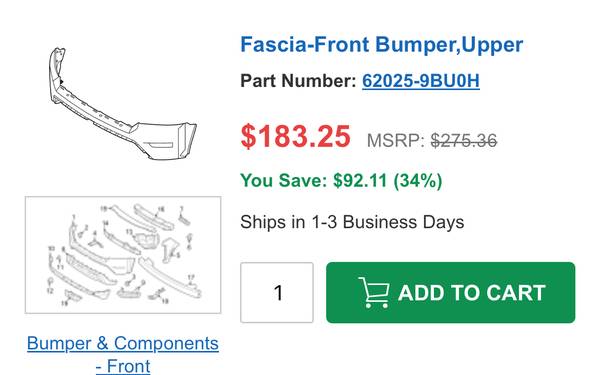
Task: Click part label 12 in the diagram
Action: pos(50,291)
